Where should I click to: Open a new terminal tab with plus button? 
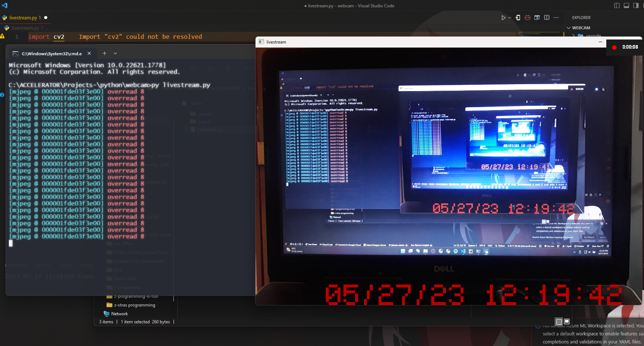tap(104, 53)
